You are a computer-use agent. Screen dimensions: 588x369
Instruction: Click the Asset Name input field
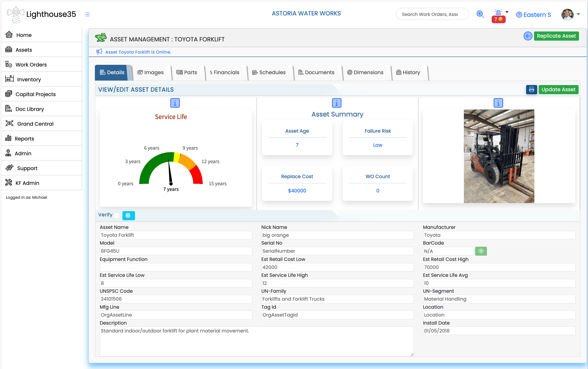point(176,235)
